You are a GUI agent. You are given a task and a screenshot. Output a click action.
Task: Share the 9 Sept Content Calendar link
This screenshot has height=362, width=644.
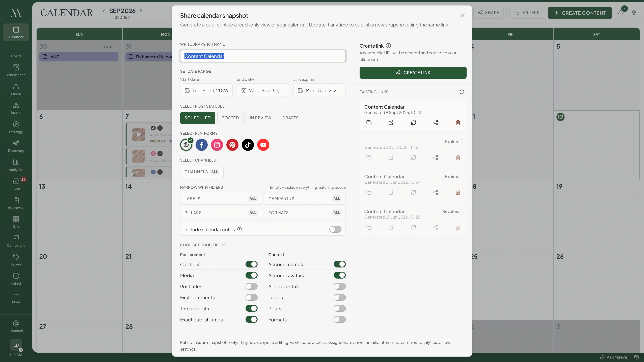(x=436, y=123)
